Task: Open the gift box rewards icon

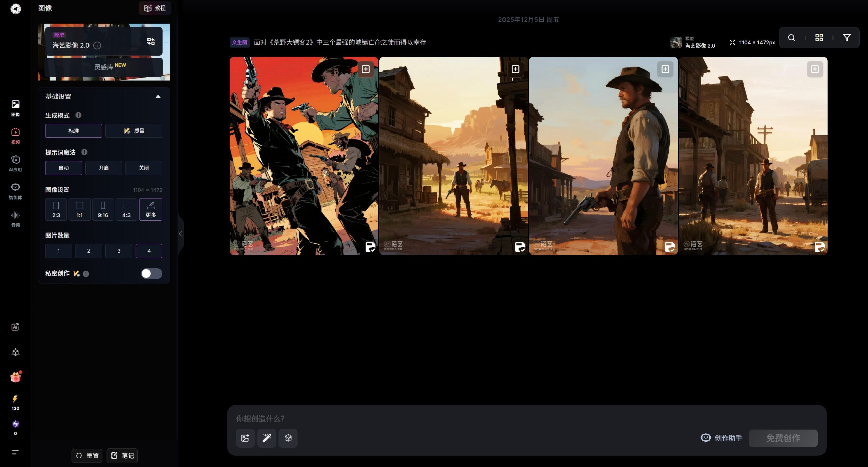Action: coord(15,377)
